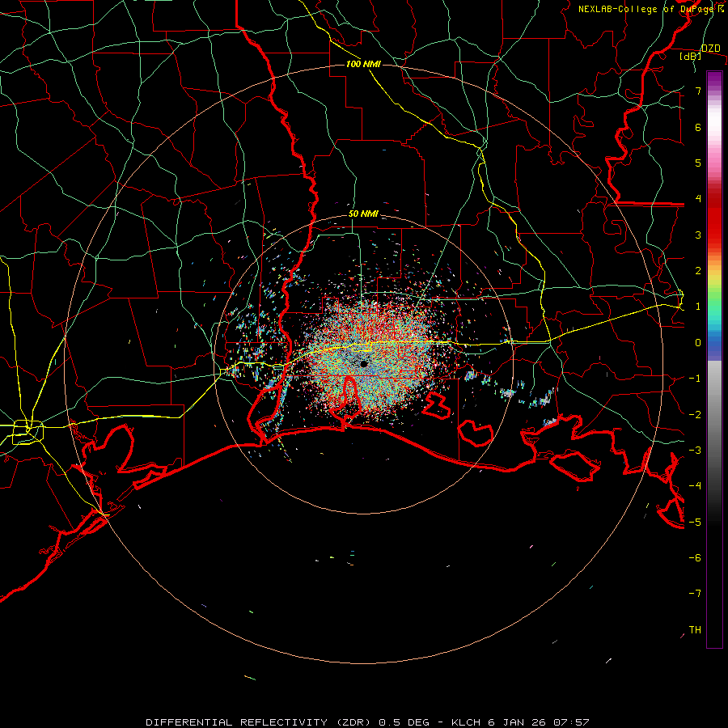
Task: Click the 100 NMI range ring label
Action: point(363,64)
